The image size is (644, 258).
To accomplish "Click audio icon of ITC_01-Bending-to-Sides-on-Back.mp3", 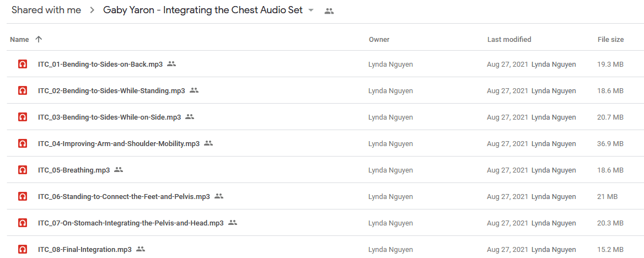I will coord(23,64).
